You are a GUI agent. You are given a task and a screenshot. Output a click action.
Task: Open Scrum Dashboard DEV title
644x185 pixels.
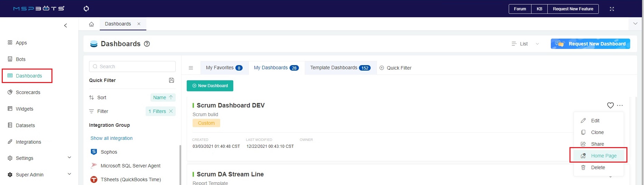[231, 105]
